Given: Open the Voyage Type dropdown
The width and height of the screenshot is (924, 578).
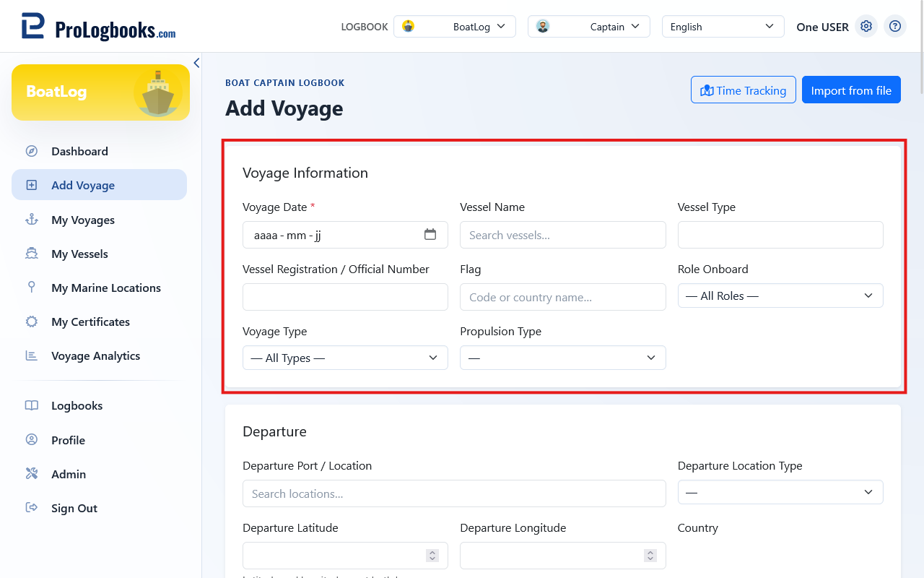Looking at the screenshot, I should click(x=345, y=358).
